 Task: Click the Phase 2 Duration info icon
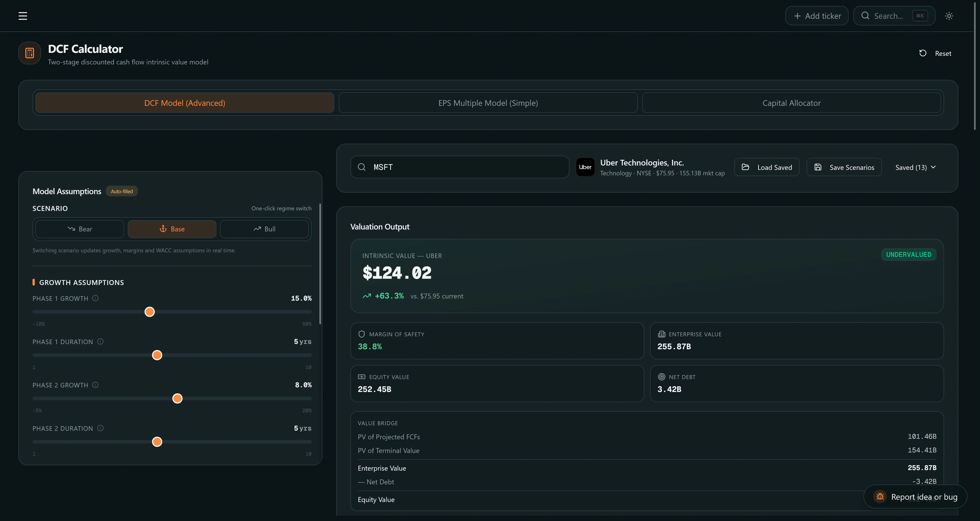(100, 429)
